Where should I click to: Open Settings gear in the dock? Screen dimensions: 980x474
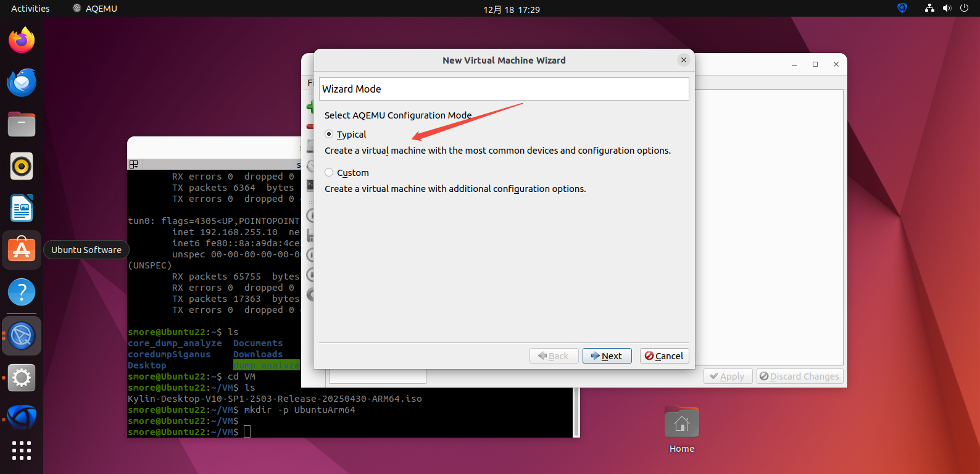(x=22, y=378)
